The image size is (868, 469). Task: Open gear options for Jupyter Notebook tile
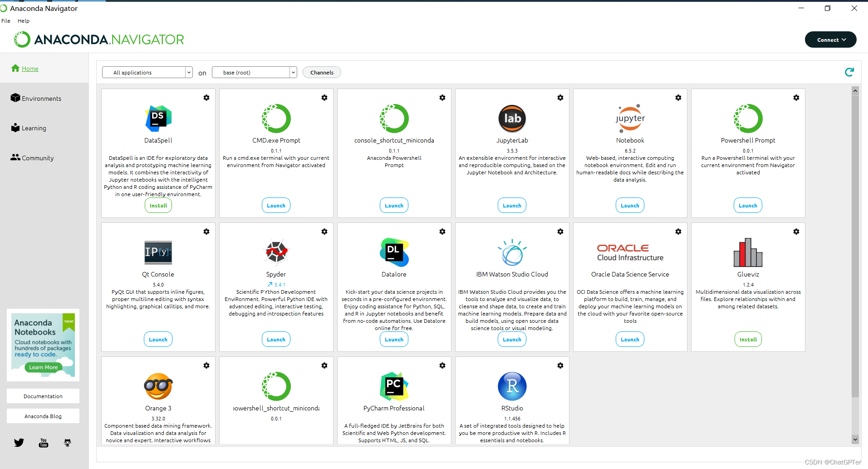tap(678, 98)
